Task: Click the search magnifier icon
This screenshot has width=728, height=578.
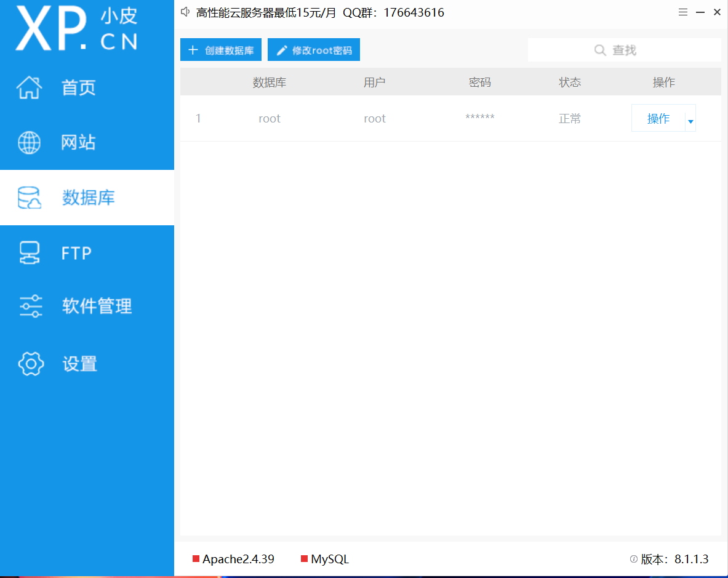Action: click(x=599, y=50)
